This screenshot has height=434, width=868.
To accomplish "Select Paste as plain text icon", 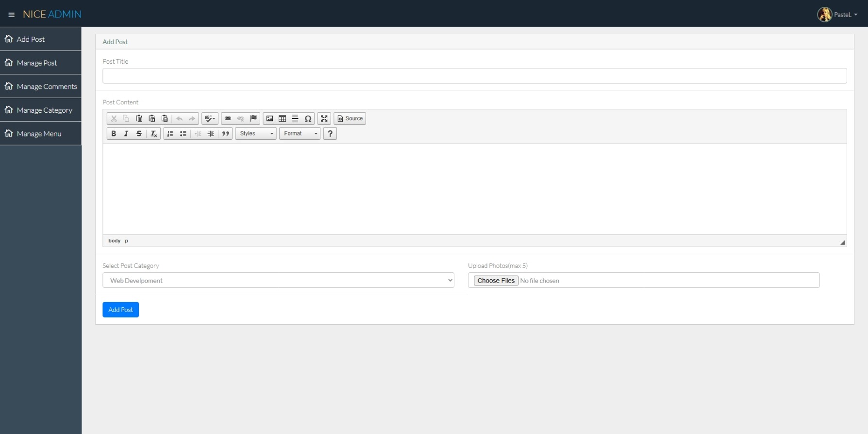I will [152, 118].
